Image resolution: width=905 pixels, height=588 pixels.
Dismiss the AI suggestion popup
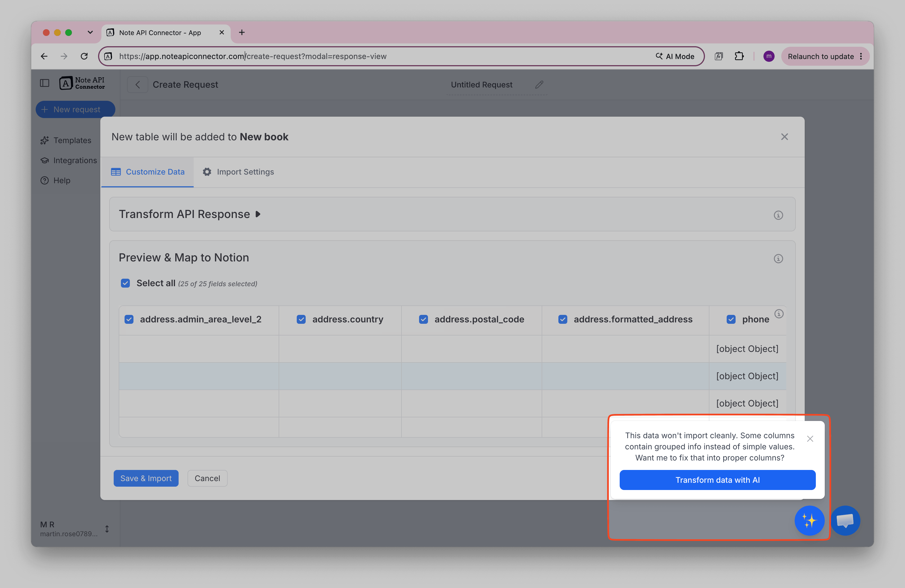810,439
